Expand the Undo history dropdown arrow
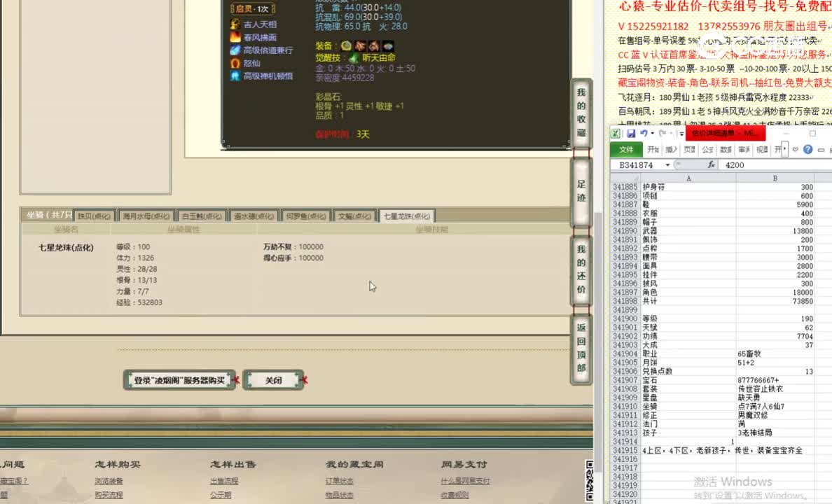832x504 pixels. tap(652, 133)
